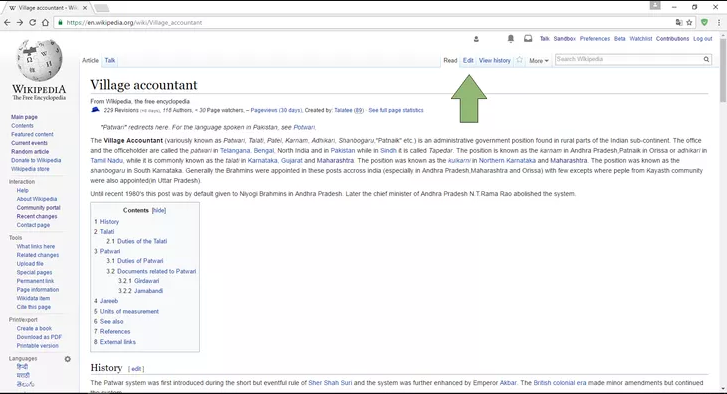
Task: Reload the page with the refresh icon
Action: pyautogui.click(x=32, y=22)
